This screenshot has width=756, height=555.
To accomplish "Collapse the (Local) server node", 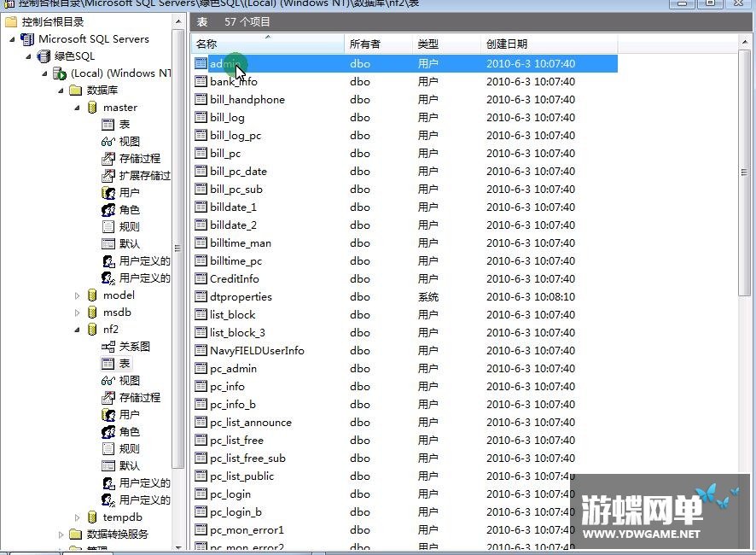I will coord(44,73).
